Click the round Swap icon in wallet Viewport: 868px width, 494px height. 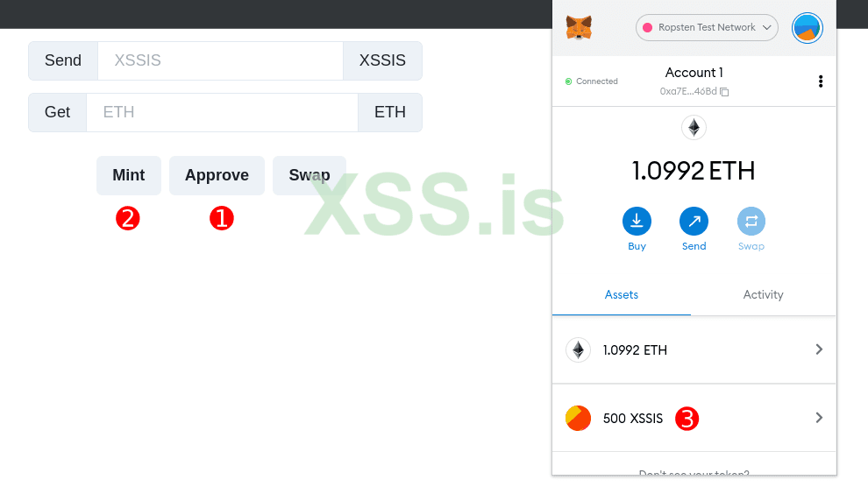pos(751,222)
